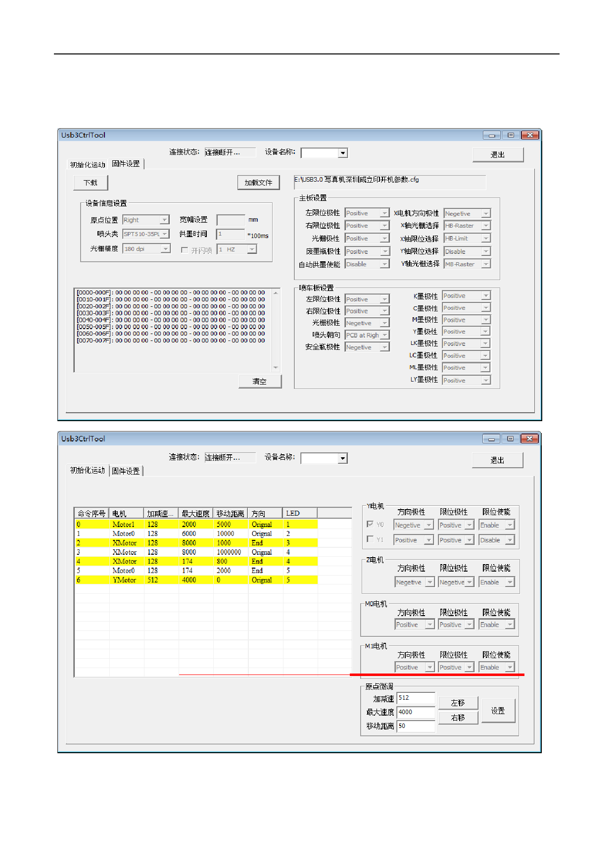Click the 移动距离 field containing 50
This screenshot has width=614, height=868.
(416, 726)
